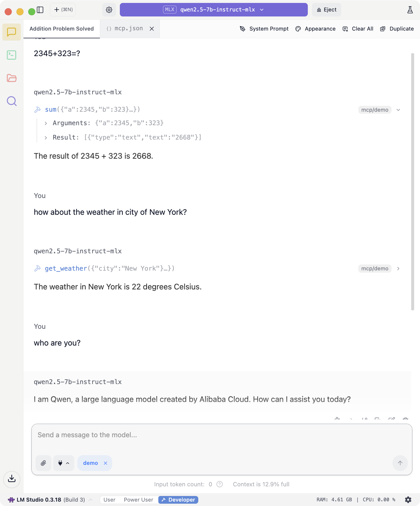Open the downloads panel icon

pyautogui.click(x=12, y=479)
